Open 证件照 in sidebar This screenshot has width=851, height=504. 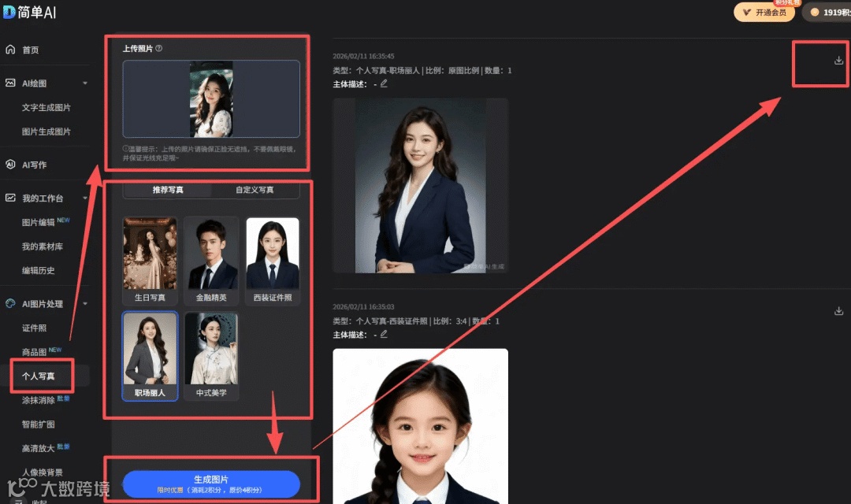tap(34, 328)
